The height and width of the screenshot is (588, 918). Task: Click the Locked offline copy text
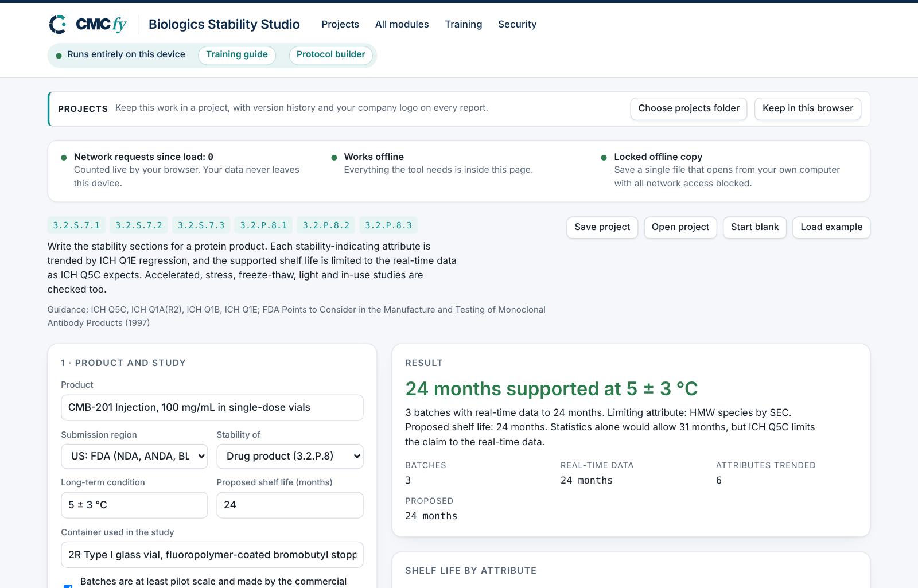(x=658, y=157)
